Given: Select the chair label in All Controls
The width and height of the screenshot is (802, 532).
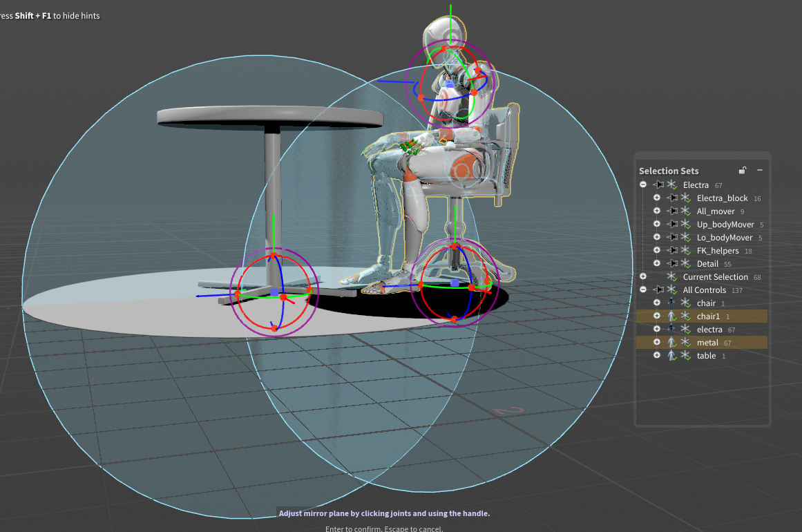Looking at the screenshot, I should click(706, 303).
